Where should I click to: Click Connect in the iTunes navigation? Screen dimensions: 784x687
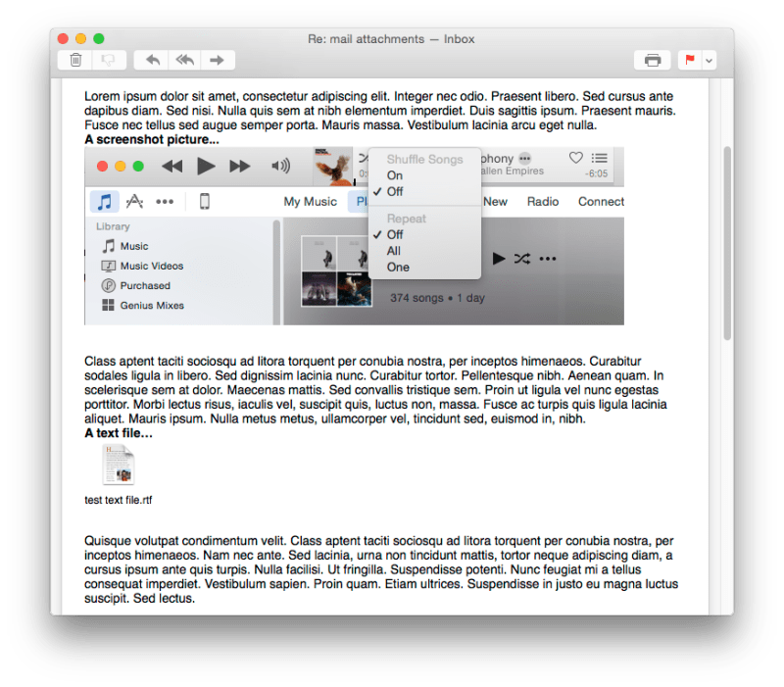(x=600, y=201)
